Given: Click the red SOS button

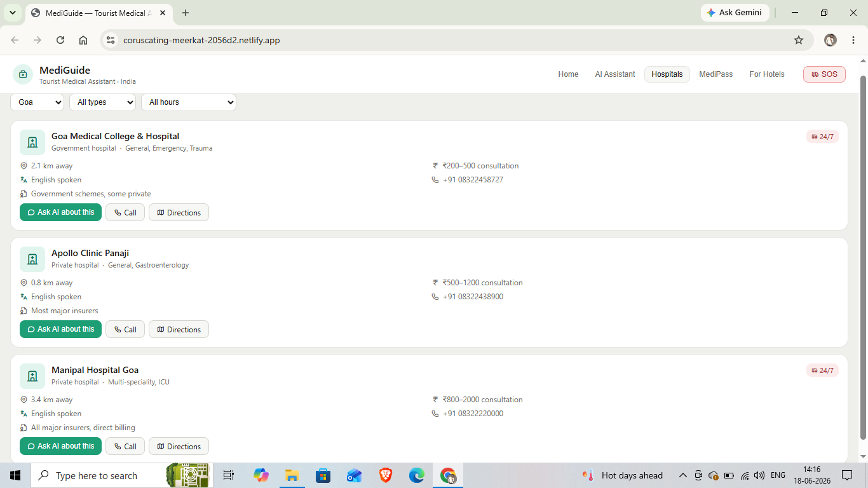Looking at the screenshot, I should coord(824,74).
